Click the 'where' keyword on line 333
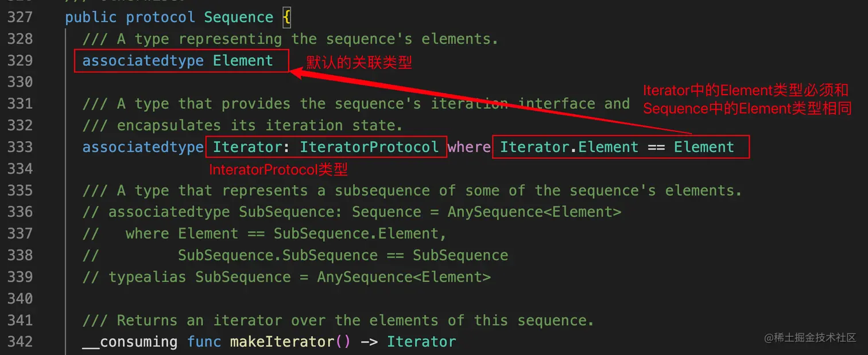The width and height of the screenshot is (868, 355). [468, 147]
